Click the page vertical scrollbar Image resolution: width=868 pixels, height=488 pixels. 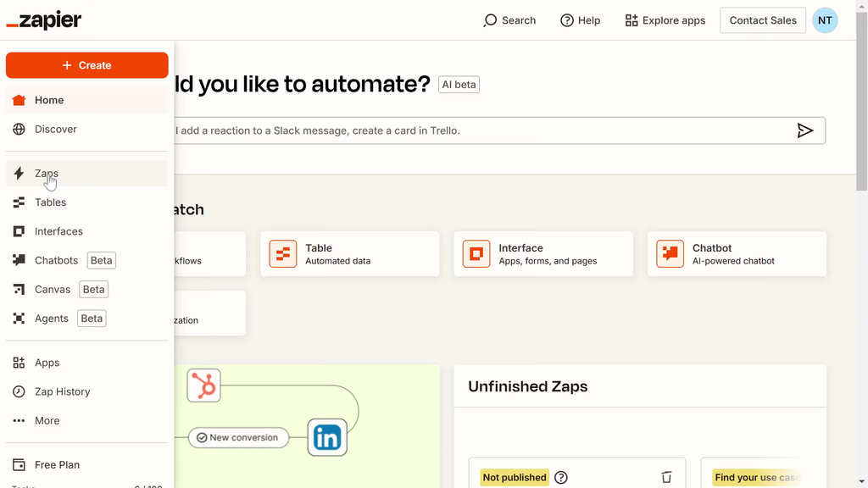tap(861, 102)
